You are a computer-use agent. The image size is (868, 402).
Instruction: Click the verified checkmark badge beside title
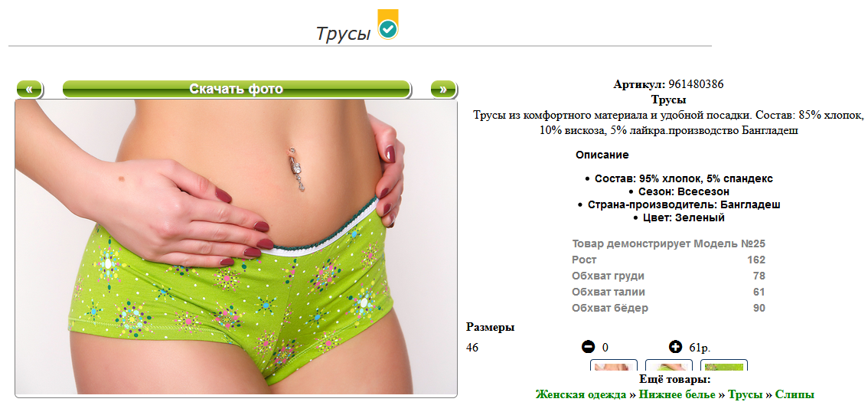pos(389,25)
